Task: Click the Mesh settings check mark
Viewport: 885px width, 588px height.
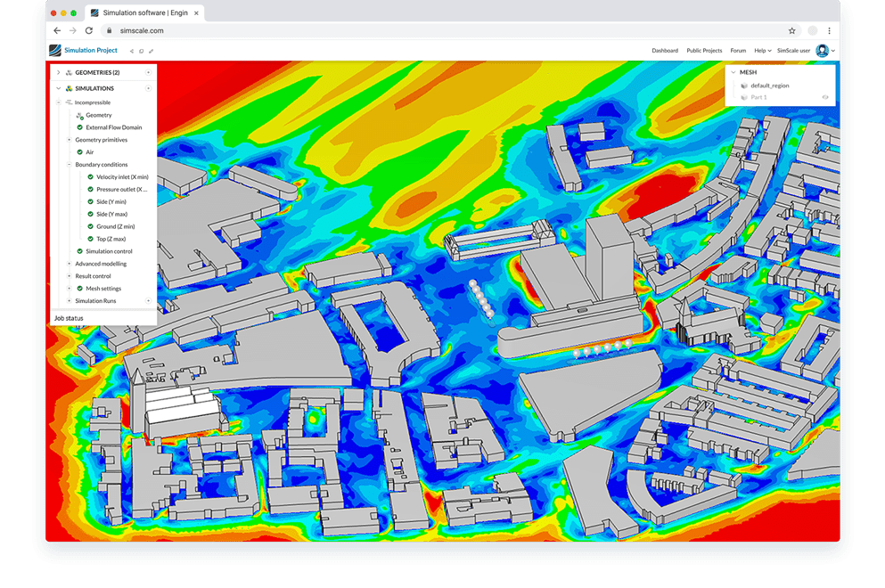Action: pos(78,289)
